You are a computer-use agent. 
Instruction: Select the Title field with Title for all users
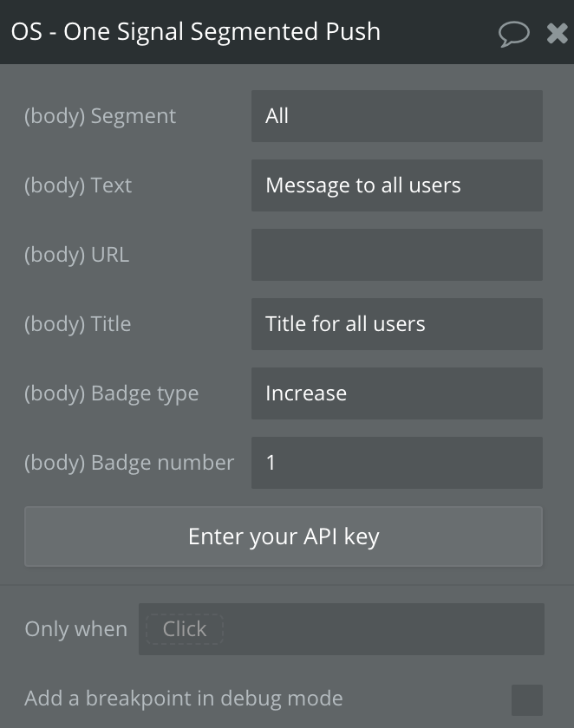397,324
